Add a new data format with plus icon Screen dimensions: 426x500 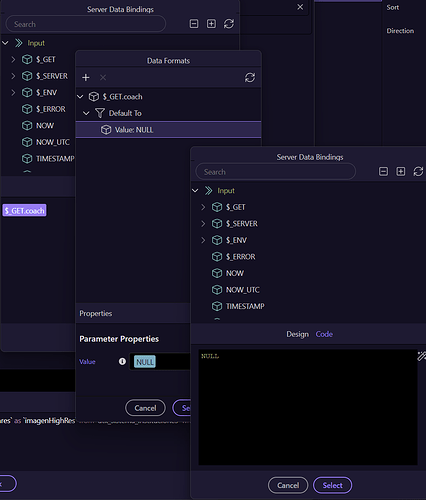click(86, 78)
